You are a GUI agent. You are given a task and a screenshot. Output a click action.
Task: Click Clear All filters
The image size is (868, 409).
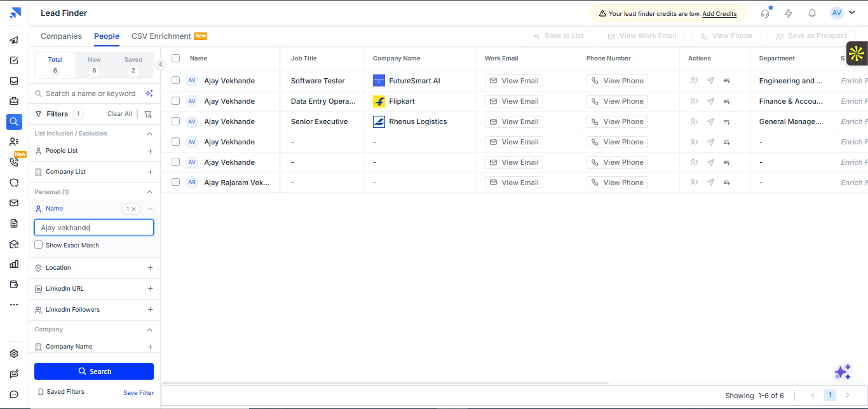(x=119, y=114)
